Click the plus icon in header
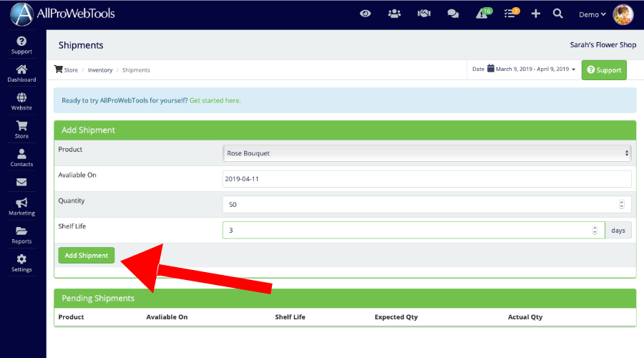 click(x=536, y=14)
